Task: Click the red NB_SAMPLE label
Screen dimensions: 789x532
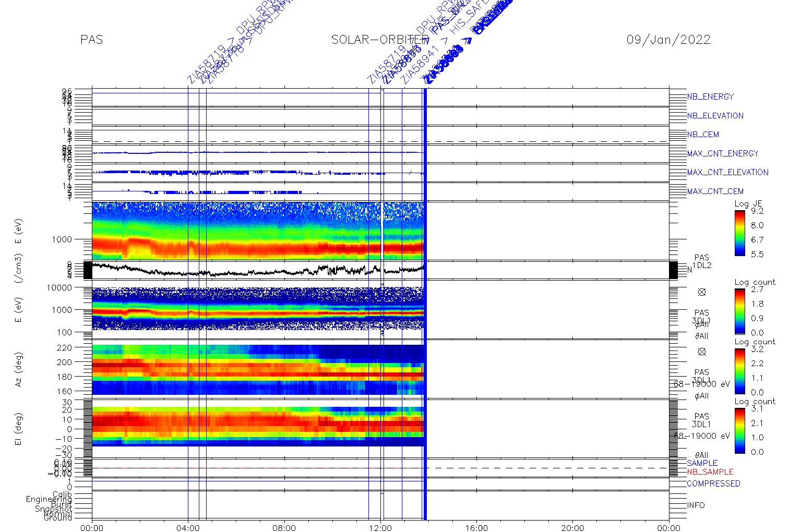Action: (710, 472)
